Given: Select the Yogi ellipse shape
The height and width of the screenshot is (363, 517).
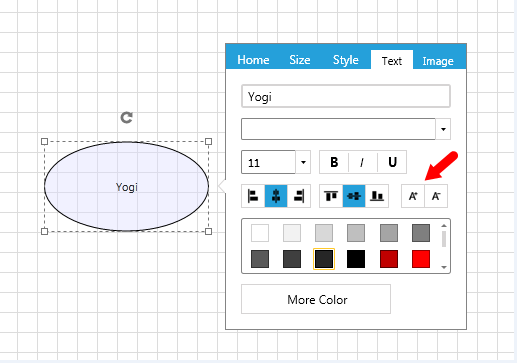Looking at the screenshot, I should tap(126, 186).
